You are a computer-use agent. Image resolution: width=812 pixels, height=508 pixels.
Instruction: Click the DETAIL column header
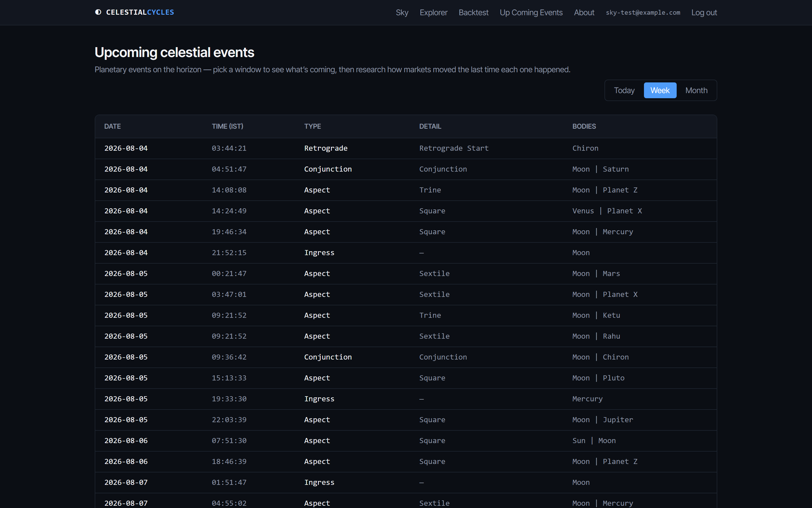(430, 126)
